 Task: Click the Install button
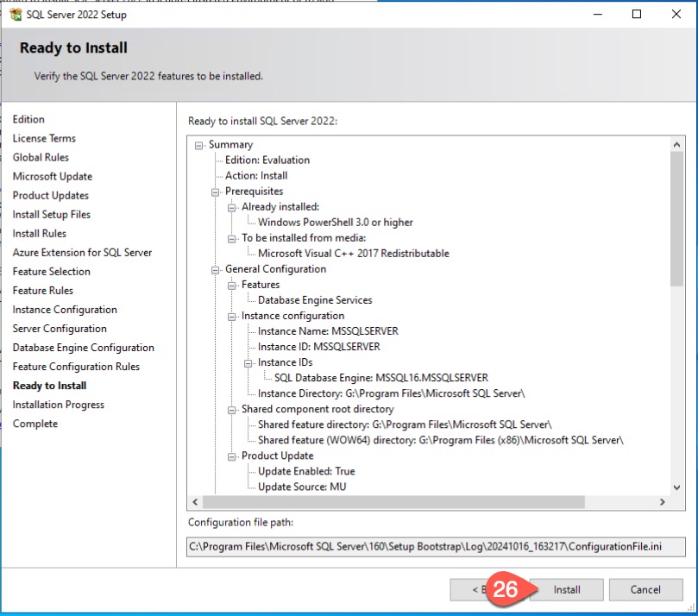pos(566,590)
